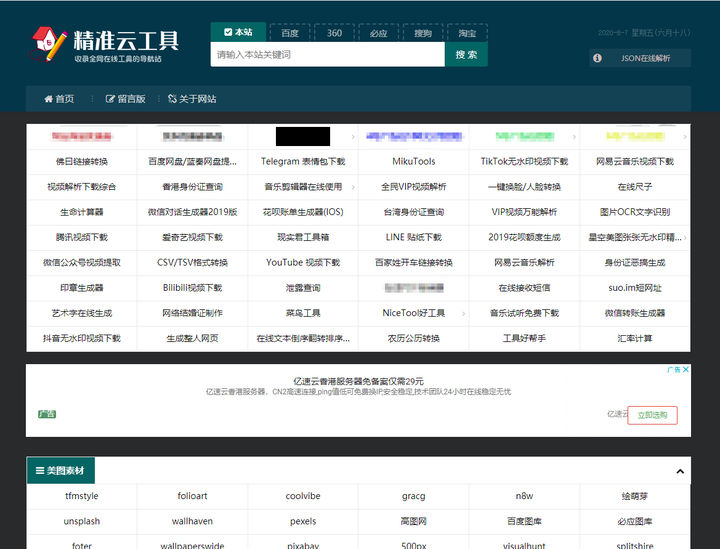
Task: Click the 搜索 search button
Action: (466, 55)
